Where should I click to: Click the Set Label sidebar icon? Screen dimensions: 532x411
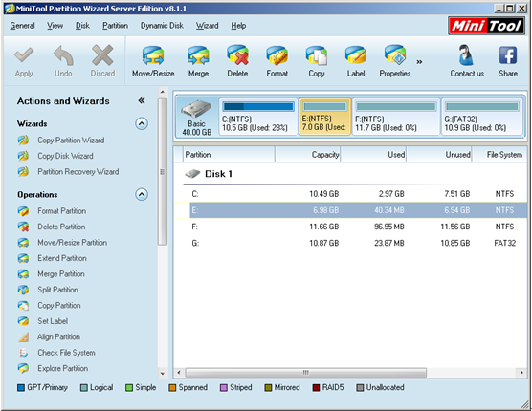click(23, 321)
